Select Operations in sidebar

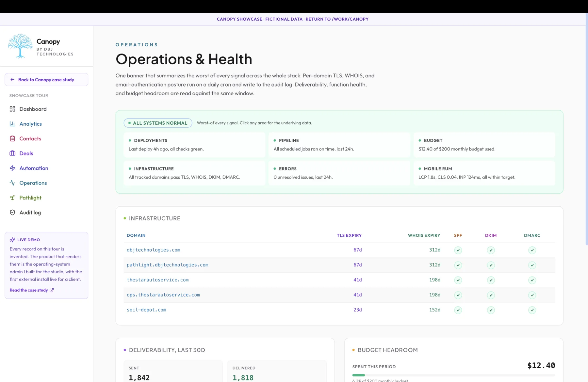(46, 183)
